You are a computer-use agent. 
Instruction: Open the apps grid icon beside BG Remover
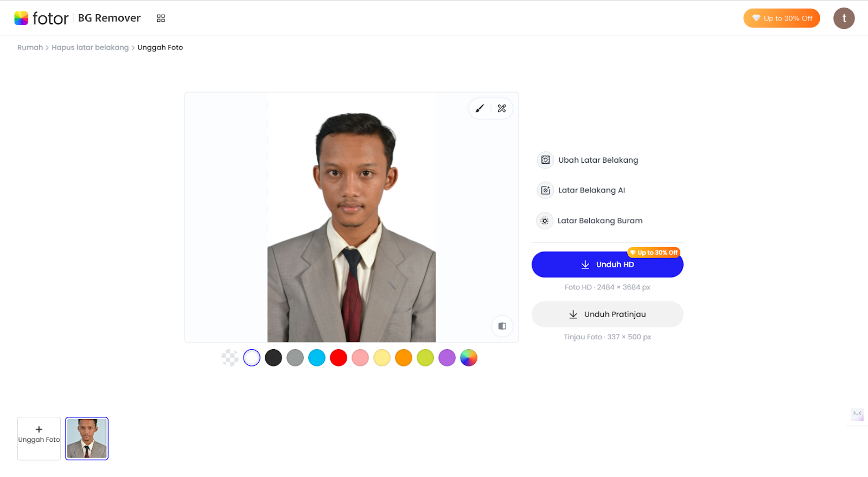[x=161, y=18]
